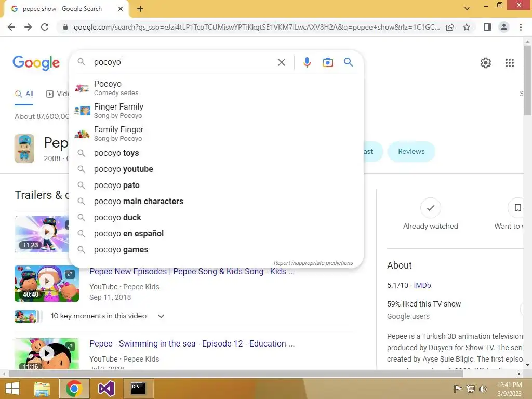The width and height of the screenshot is (532, 399).
Task: Reload the current page
Action: point(45,27)
